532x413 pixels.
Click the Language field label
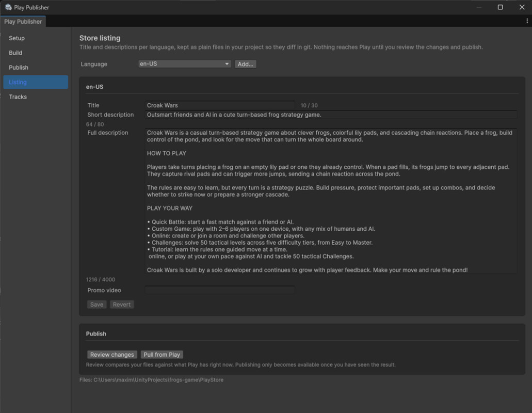(x=94, y=64)
